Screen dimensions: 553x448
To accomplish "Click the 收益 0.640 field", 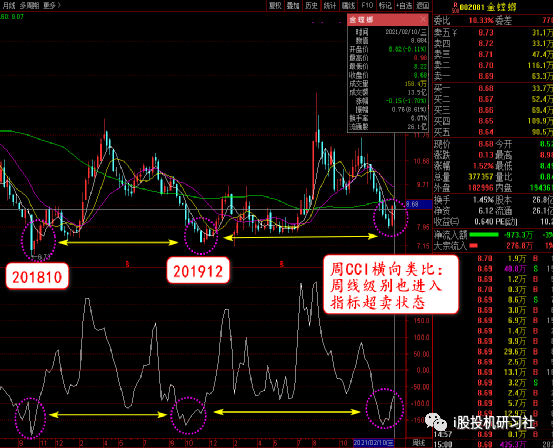I will pos(463,222).
